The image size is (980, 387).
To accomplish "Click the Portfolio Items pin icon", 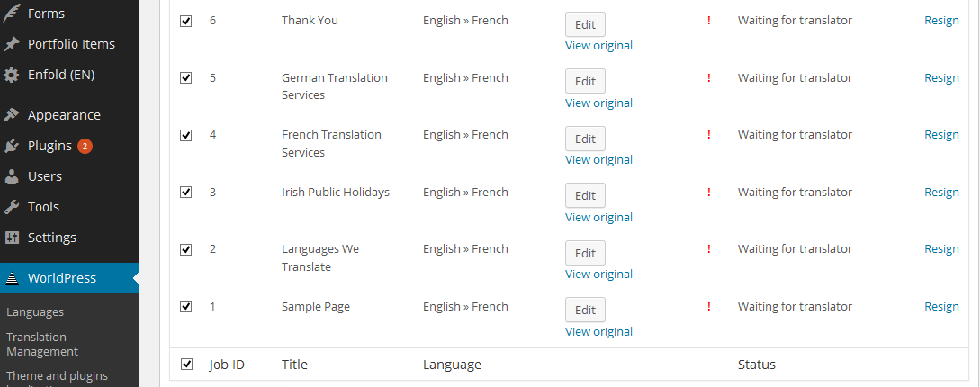I will click(x=12, y=44).
